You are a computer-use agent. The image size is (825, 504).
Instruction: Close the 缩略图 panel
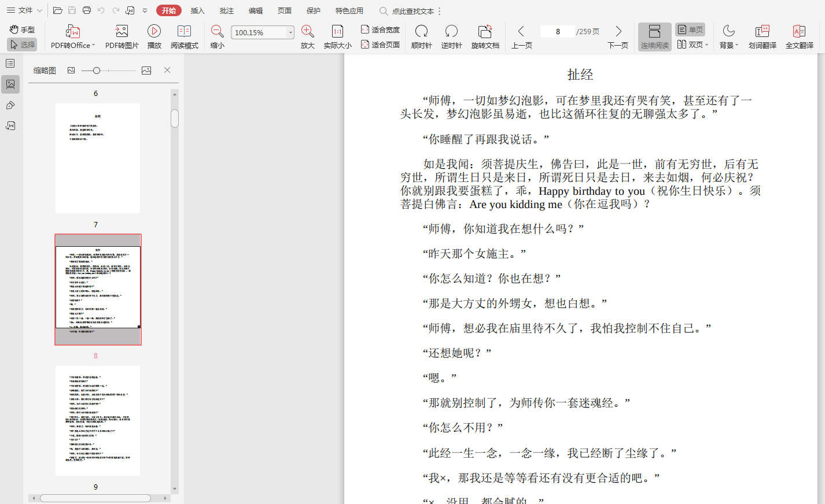167,70
